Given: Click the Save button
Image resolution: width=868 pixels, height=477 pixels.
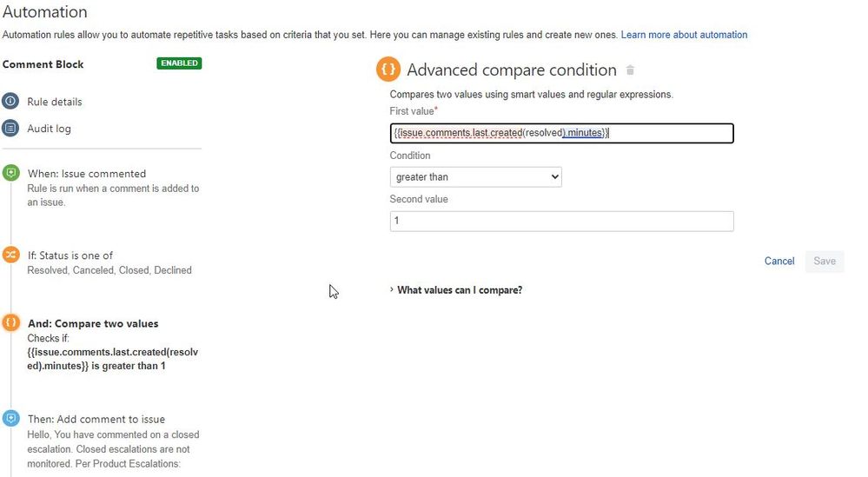Looking at the screenshot, I should [825, 262].
